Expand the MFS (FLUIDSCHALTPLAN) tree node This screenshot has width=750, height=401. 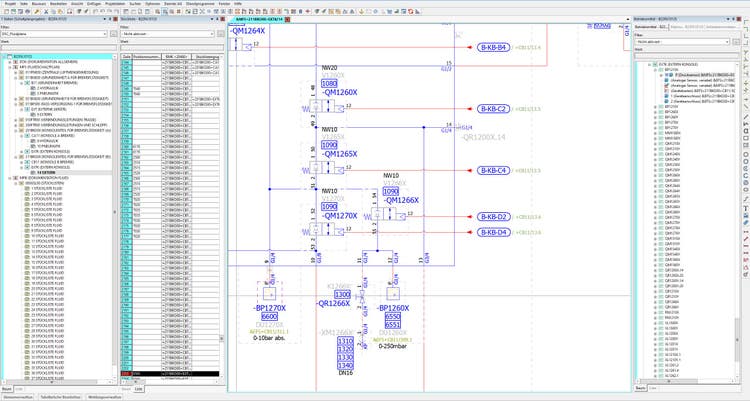[x=11, y=68]
